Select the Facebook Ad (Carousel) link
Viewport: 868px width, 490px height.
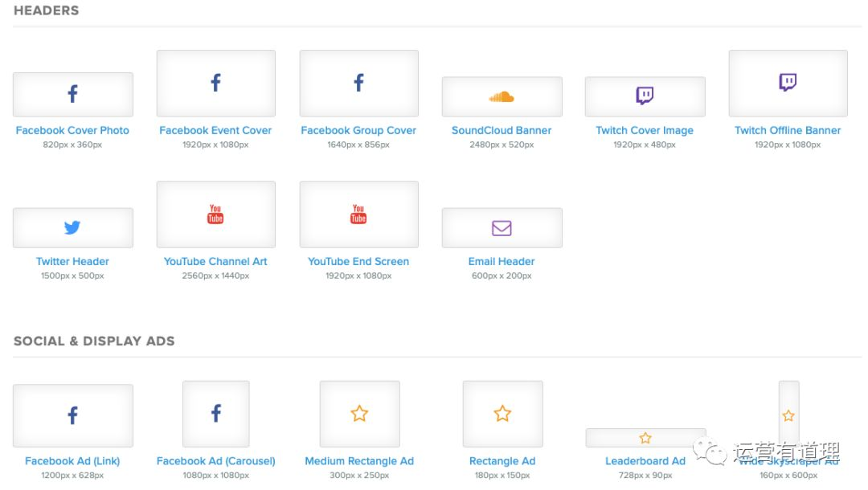216,461
